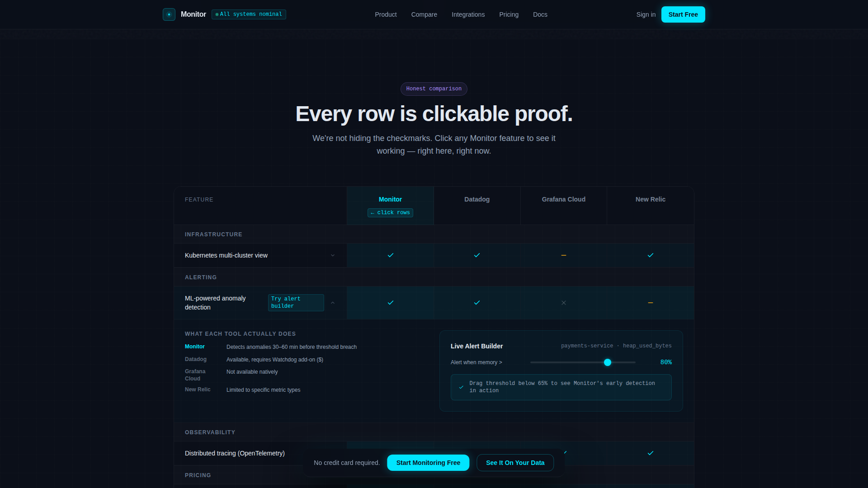Click the INFRASTRUCTURE section heading

tap(213, 235)
